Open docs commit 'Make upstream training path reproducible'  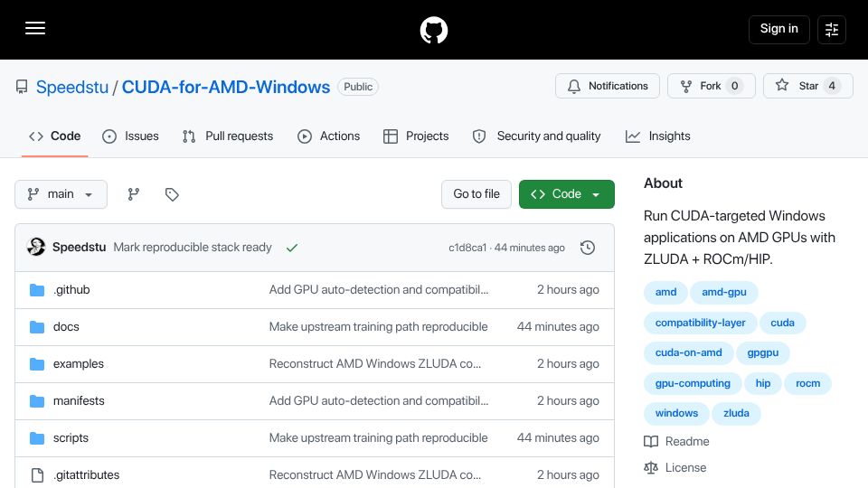tap(378, 327)
